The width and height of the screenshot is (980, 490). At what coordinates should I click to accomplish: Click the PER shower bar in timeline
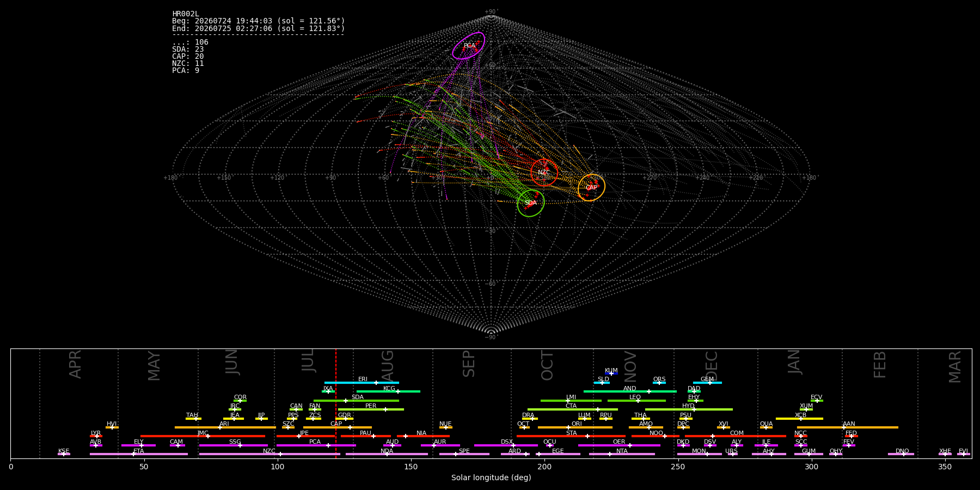(x=371, y=409)
